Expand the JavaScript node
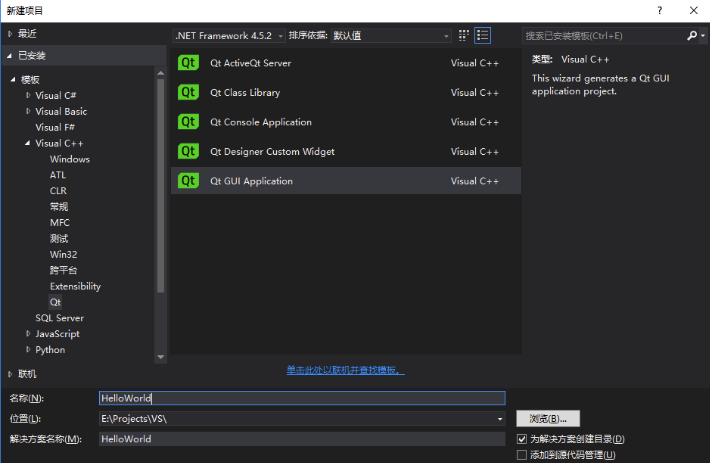Viewport: 710px width, 463px height. coord(28,334)
